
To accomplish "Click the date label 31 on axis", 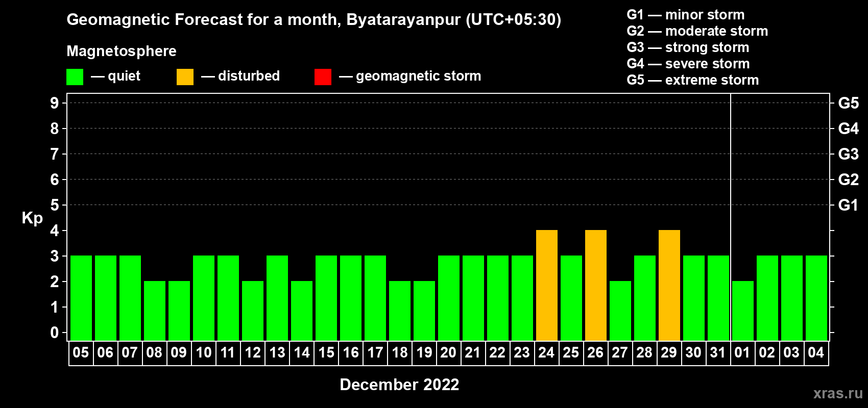I will [718, 353].
